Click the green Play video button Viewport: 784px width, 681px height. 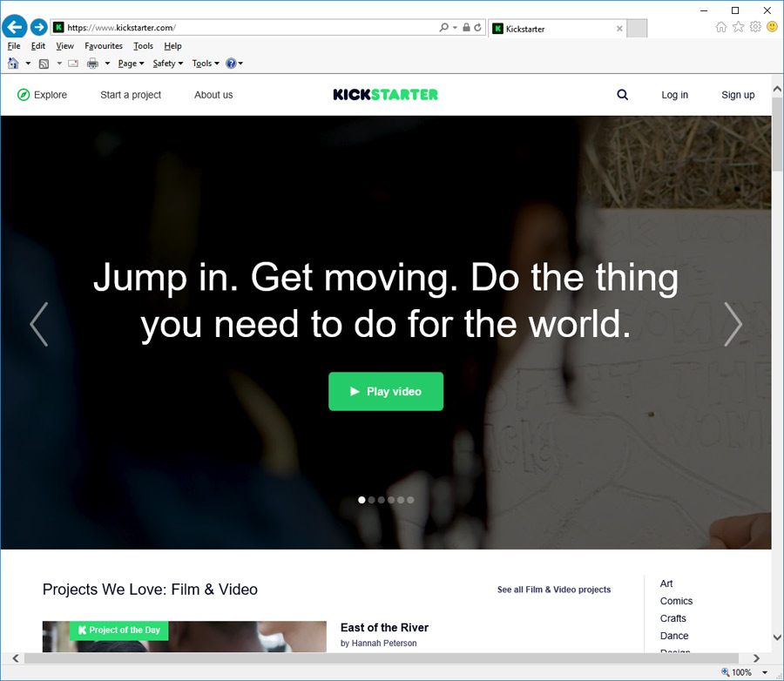[386, 392]
